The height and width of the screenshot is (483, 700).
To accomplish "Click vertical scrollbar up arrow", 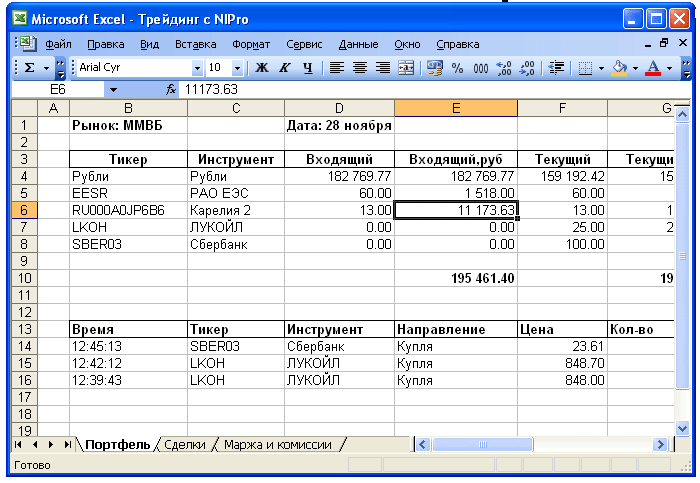I will tap(682, 115).
